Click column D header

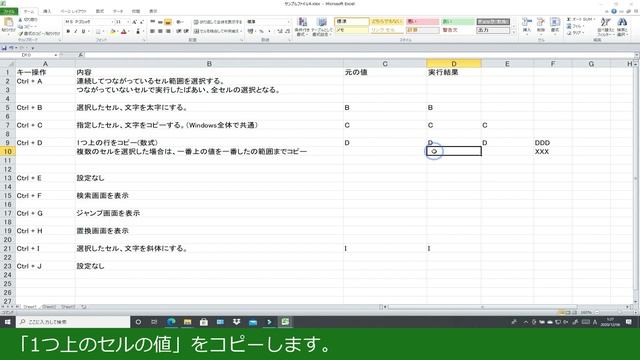pyautogui.click(x=454, y=64)
